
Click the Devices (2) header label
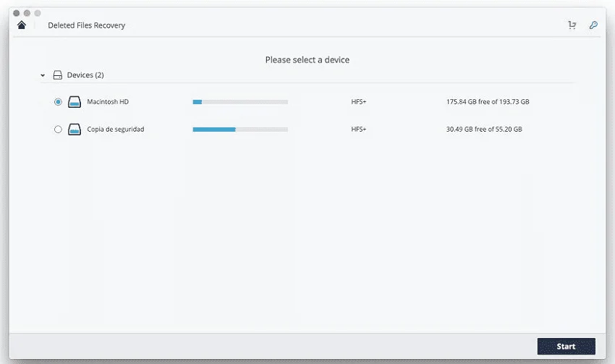(x=85, y=75)
